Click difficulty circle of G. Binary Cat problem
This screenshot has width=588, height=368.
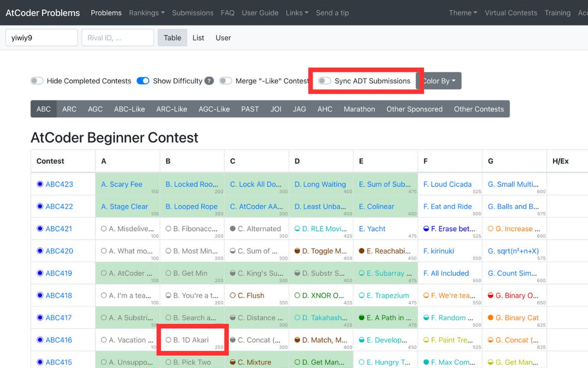click(x=491, y=318)
